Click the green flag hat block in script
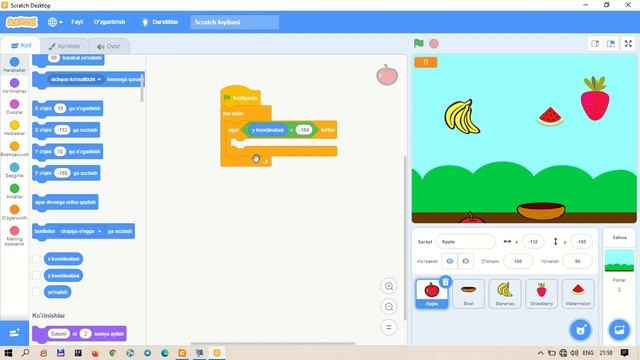The width and height of the screenshot is (640, 360). point(240,96)
